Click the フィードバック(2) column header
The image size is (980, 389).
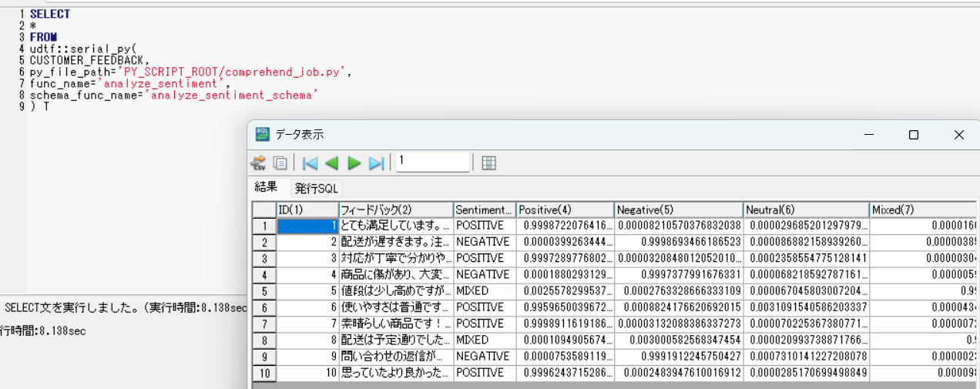pos(395,210)
